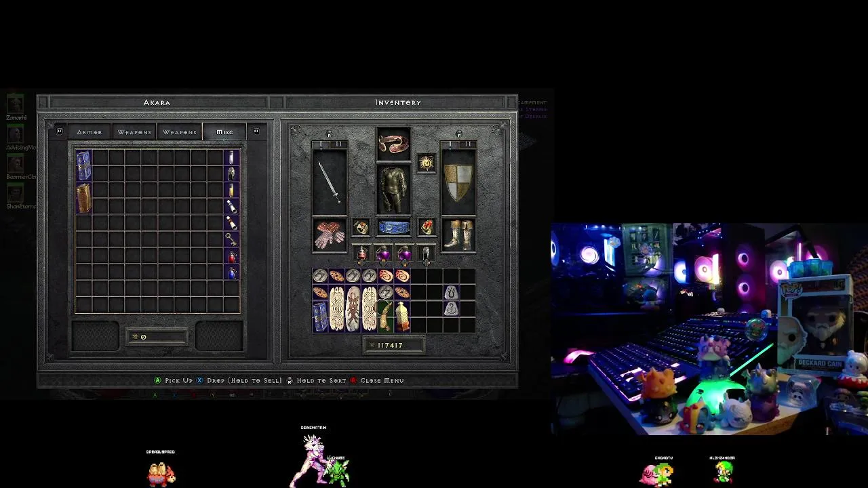
Task: Select the equipped white-gold shield
Action: [x=458, y=182]
